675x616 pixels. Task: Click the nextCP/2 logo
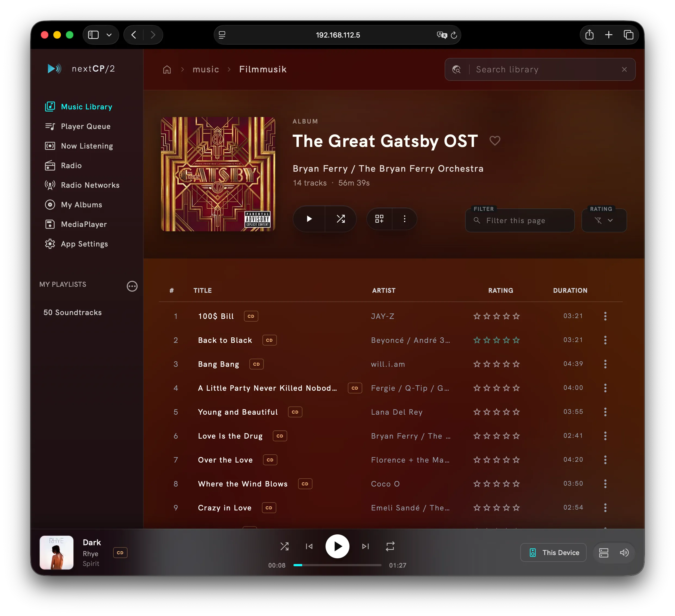point(81,69)
